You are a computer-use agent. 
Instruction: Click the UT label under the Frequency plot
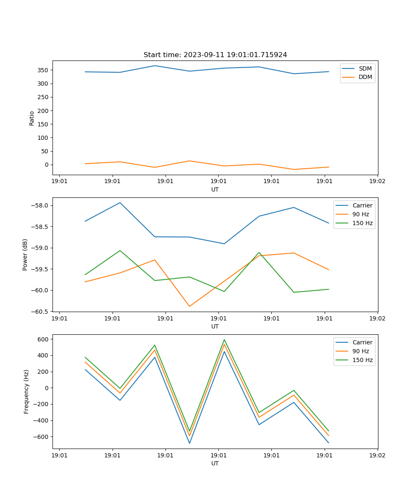215,463
